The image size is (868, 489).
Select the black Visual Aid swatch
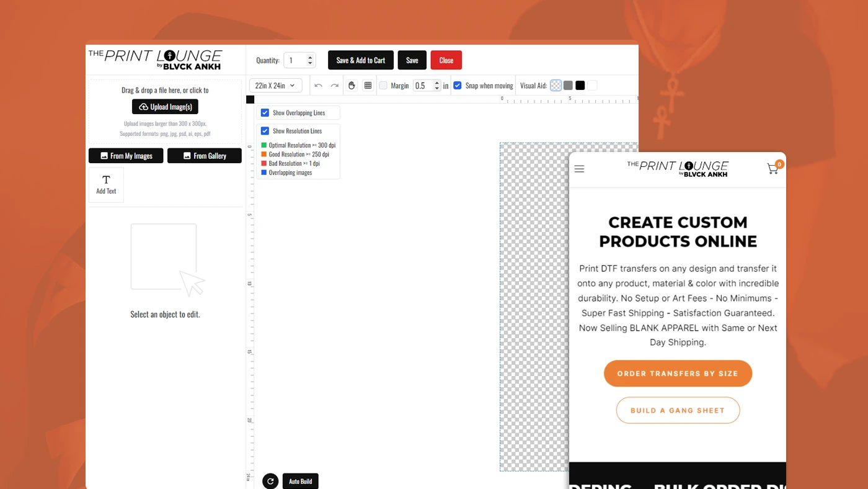click(x=580, y=86)
